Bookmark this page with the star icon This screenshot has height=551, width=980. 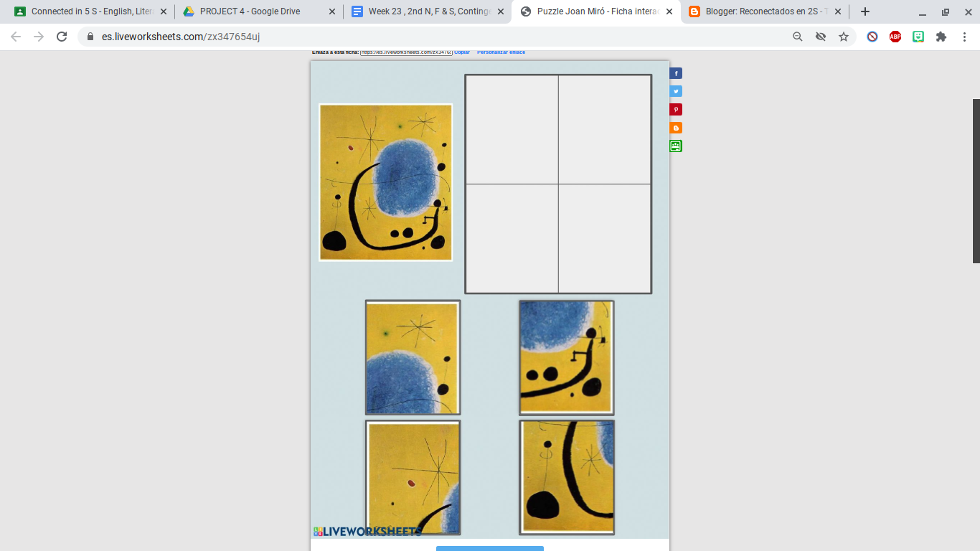click(844, 37)
